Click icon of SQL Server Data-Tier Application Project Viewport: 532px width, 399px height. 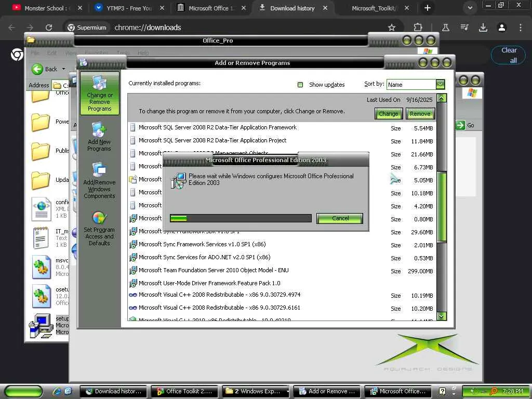pyautogui.click(x=133, y=140)
